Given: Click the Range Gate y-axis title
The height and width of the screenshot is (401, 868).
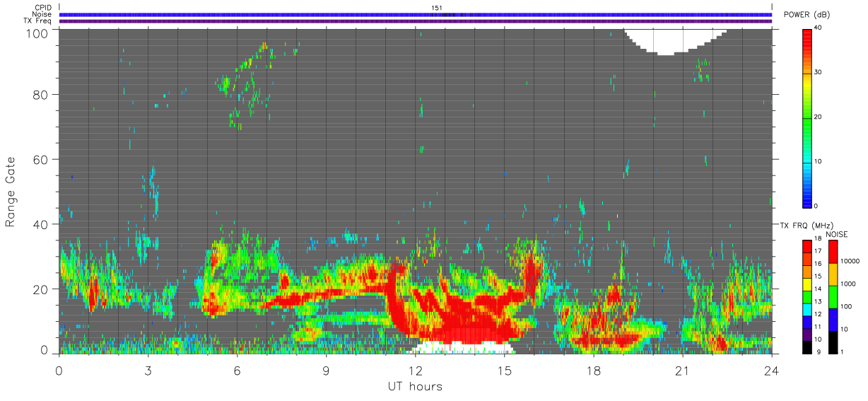Looking at the screenshot, I should [11, 190].
